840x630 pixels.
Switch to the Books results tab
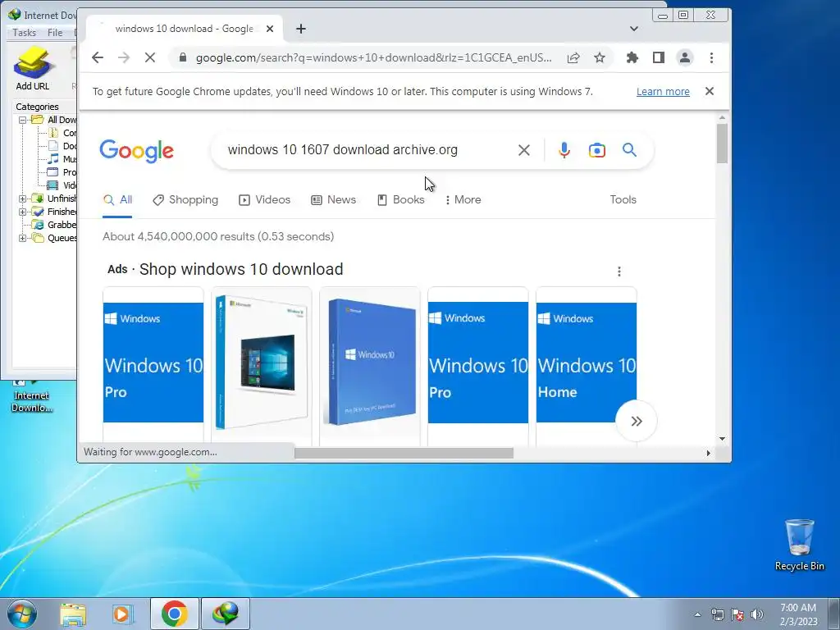[400, 200]
